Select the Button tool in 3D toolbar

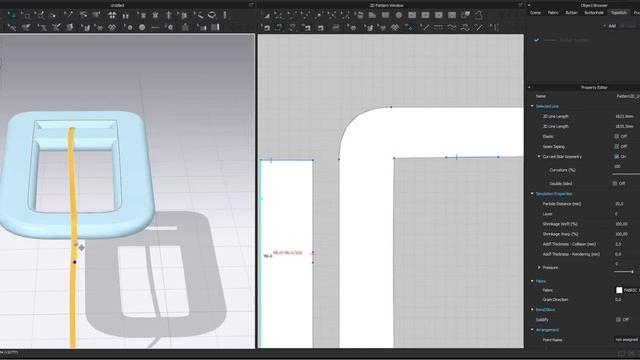142,27
